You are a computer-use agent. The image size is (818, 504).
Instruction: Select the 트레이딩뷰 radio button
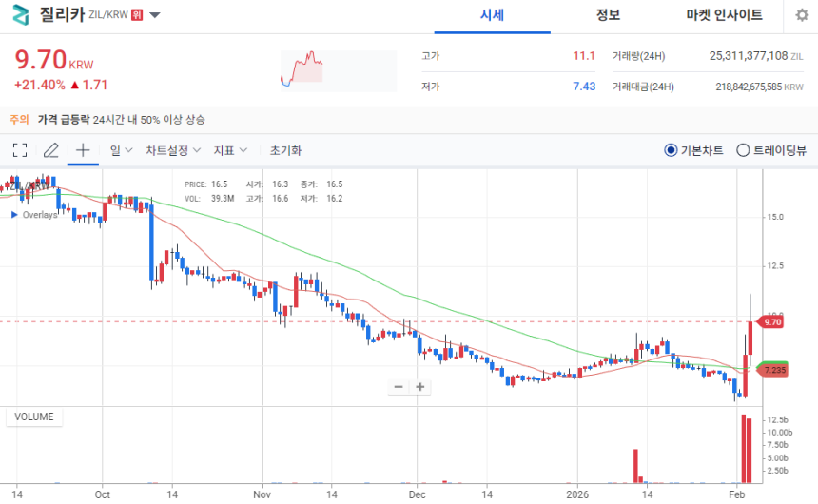(x=743, y=150)
